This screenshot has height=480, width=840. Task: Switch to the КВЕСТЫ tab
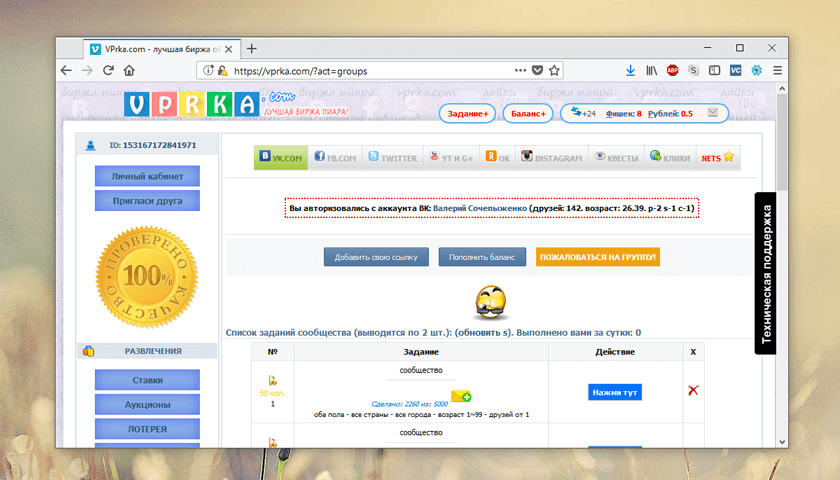616,158
